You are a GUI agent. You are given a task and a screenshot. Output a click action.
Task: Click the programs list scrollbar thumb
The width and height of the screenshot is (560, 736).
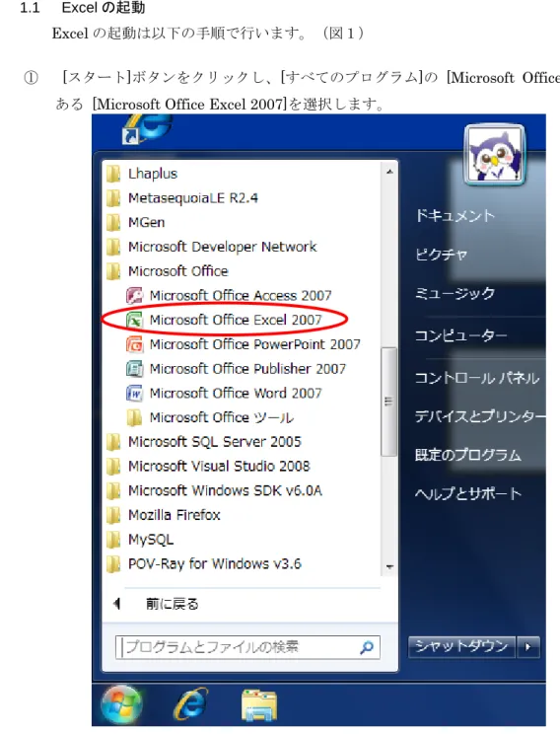tap(388, 402)
